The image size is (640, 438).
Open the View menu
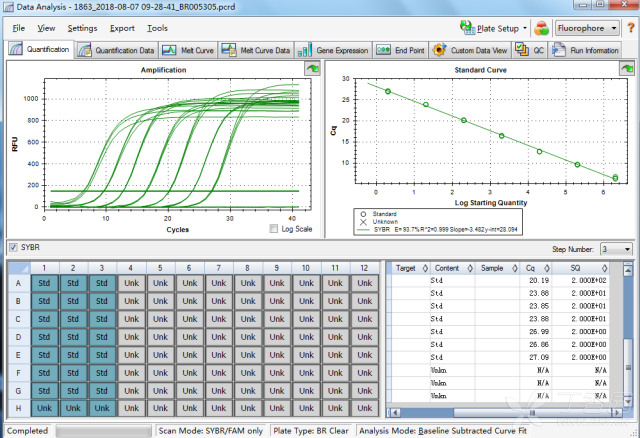pyautogui.click(x=46, y=28)
